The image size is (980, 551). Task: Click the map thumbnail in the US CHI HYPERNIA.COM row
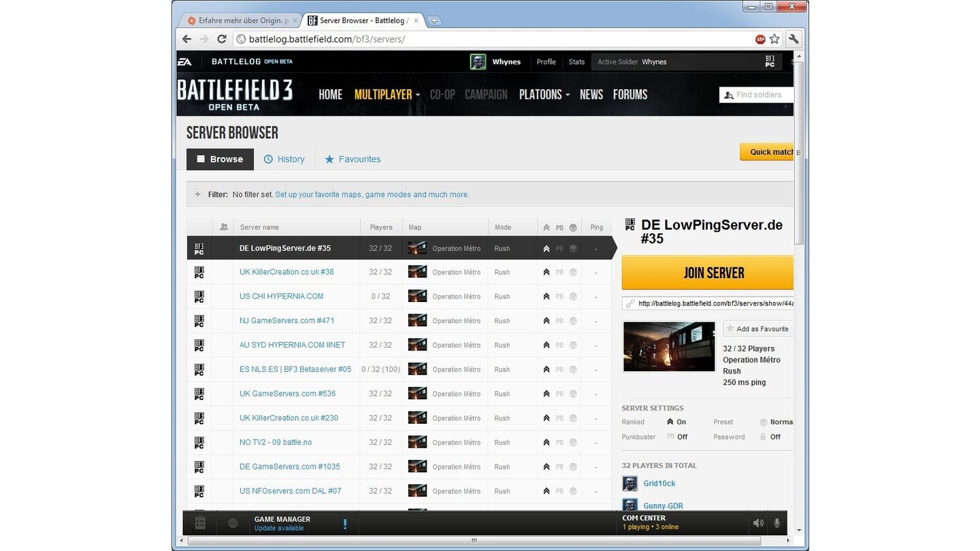click(417, 297)
